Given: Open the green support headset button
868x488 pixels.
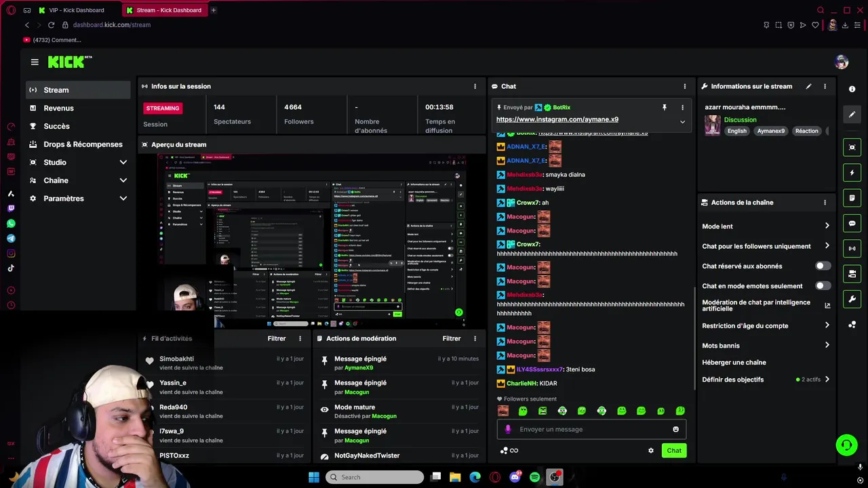Looking at the screenshot, I should 846,445.
